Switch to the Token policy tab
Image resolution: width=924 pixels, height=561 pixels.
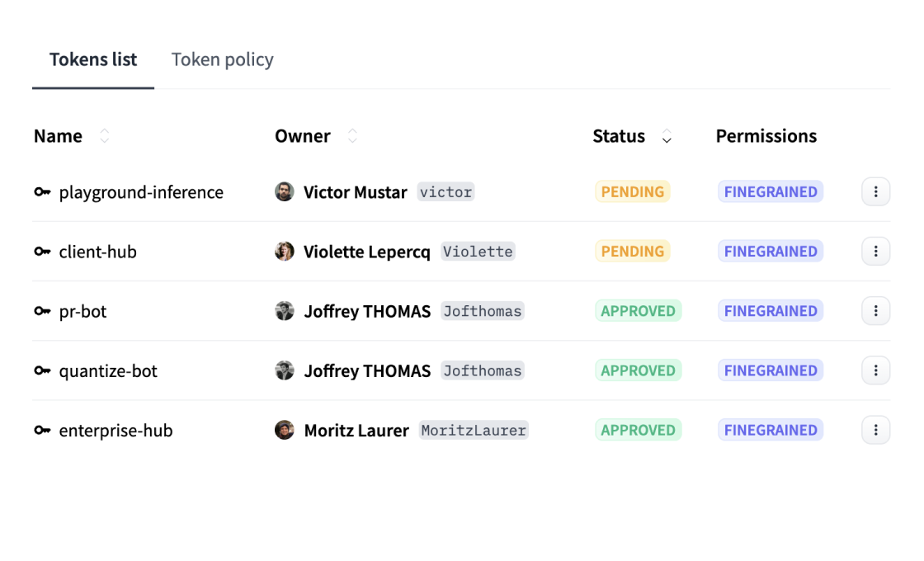click(222, 59)
